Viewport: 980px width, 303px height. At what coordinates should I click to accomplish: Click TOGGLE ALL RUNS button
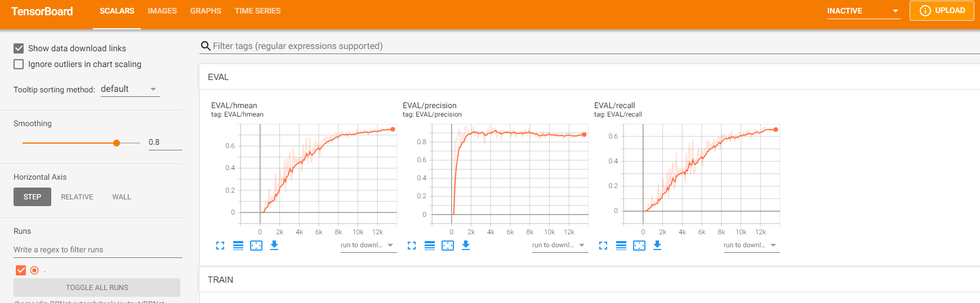[x=97, y=287]
